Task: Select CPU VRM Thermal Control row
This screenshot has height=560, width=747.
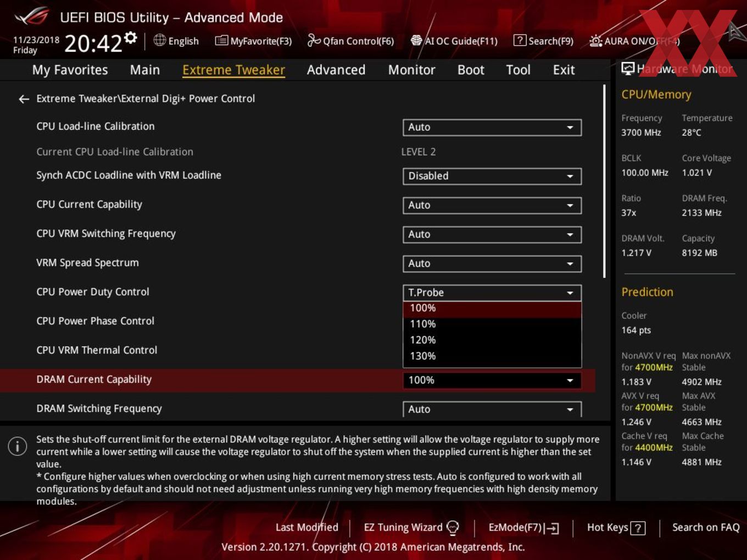Action: coord(97,350)
